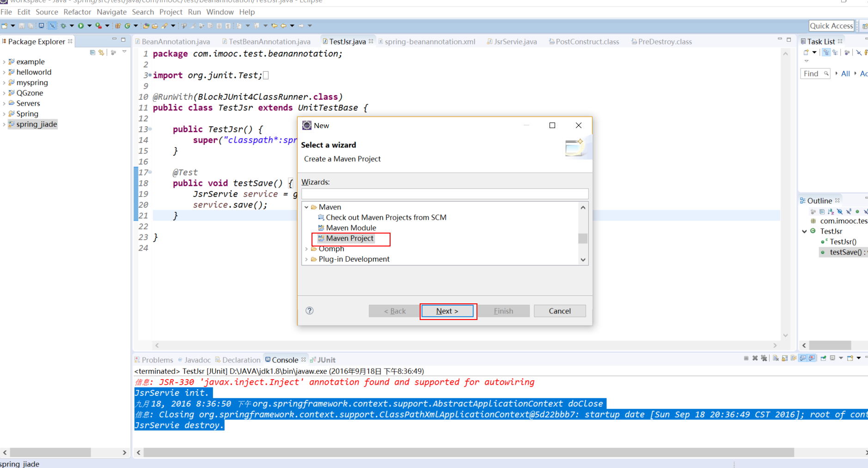Viewport: 868px width, 468px height.
Task: Collapse the Maven folder in wizard list
Action: point(306,207)
